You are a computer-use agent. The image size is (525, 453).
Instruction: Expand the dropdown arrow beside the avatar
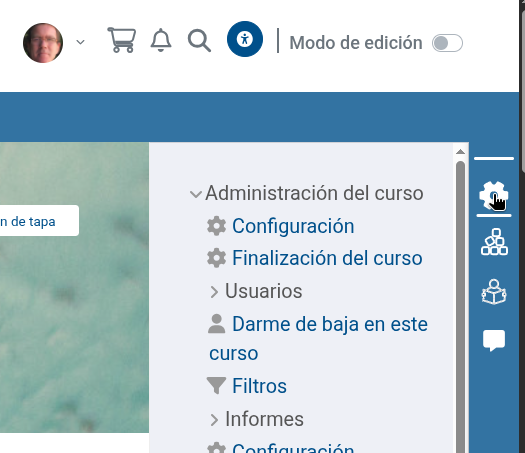click(x=80, y=42)
